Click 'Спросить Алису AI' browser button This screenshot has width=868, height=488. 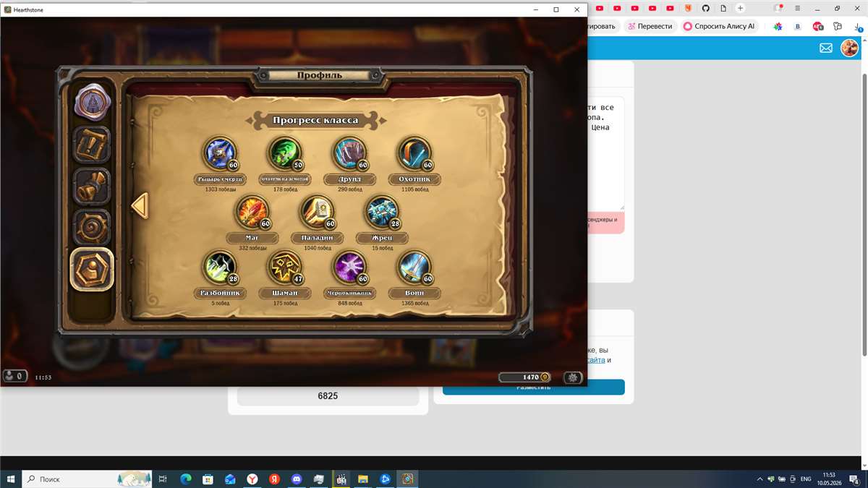(x=719, y=26)
